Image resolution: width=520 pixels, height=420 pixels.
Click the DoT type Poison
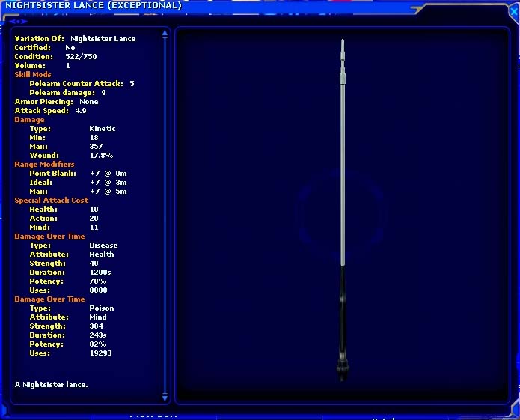102,308
